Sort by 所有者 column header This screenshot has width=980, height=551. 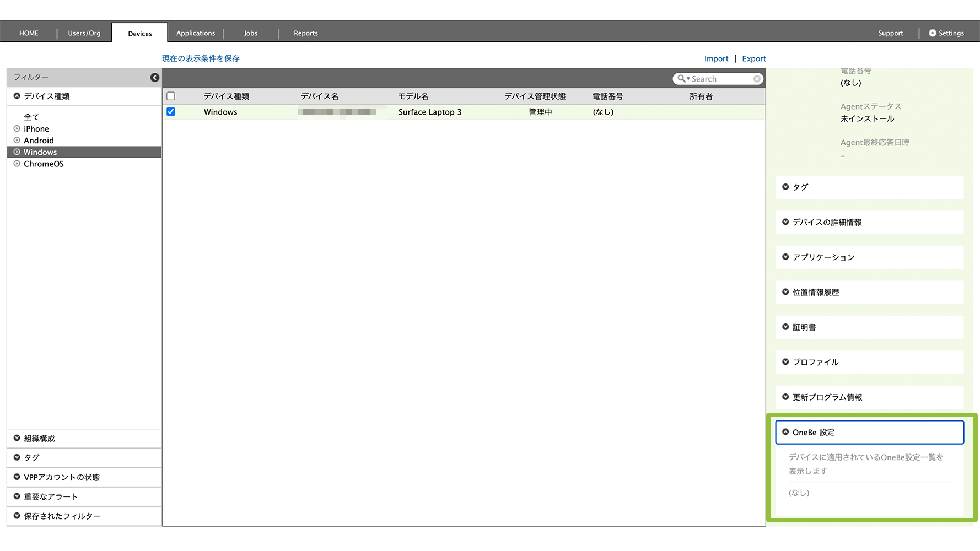pos(701,96)
